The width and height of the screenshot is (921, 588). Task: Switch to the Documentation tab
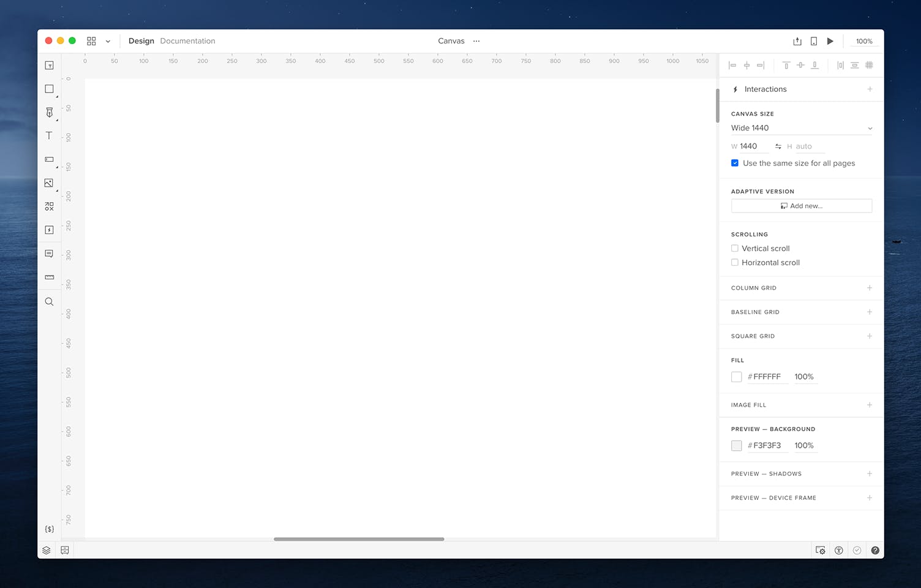coord(187,41)
